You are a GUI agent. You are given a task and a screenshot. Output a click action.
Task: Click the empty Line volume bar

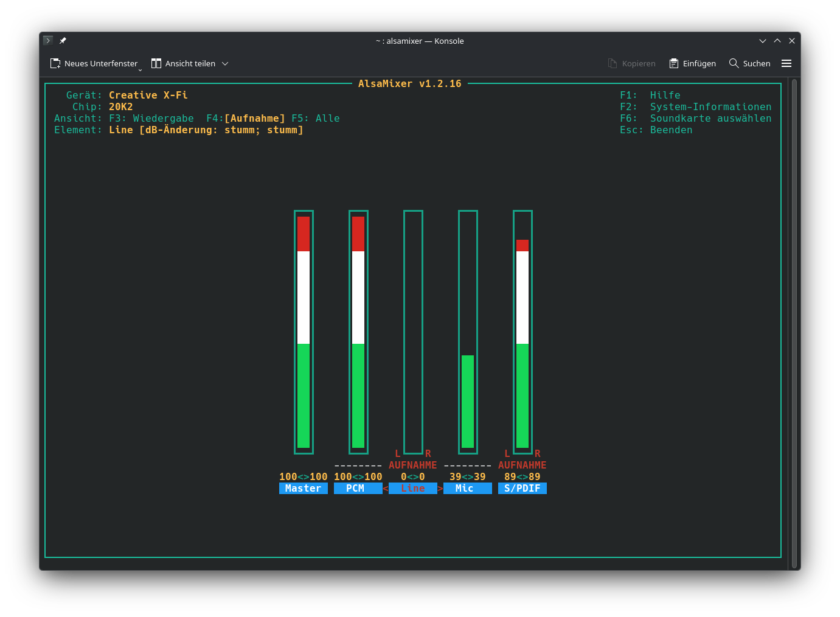[x=413, y=332]
